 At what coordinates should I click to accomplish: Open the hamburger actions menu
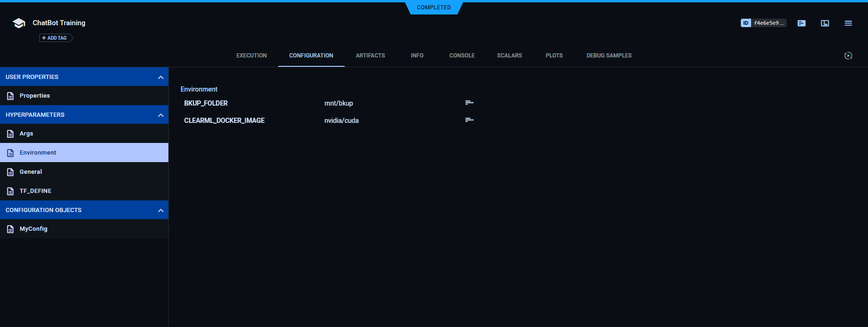click(x=848, y=23)
